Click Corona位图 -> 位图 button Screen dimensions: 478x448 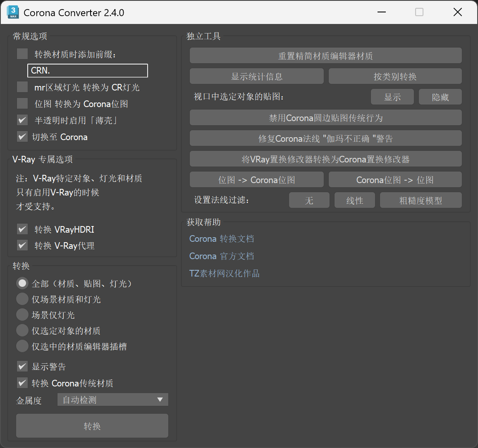point(395,179)
